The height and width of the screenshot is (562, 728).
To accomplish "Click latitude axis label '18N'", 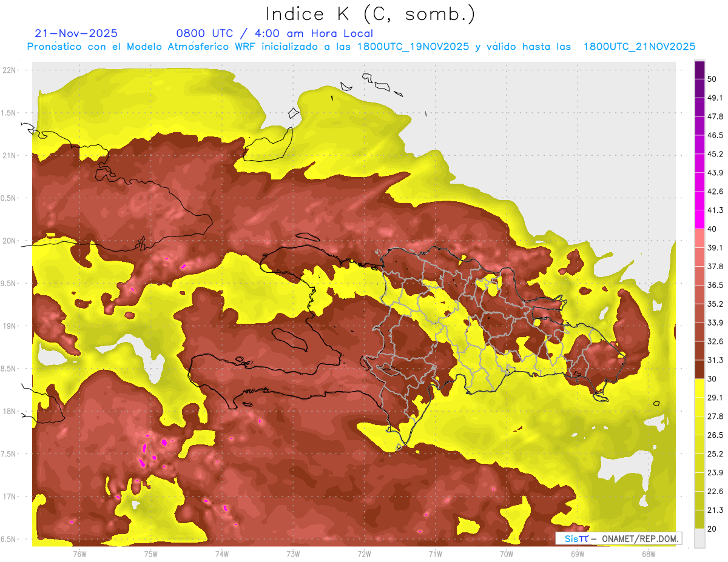I will (x=10, y=412).
